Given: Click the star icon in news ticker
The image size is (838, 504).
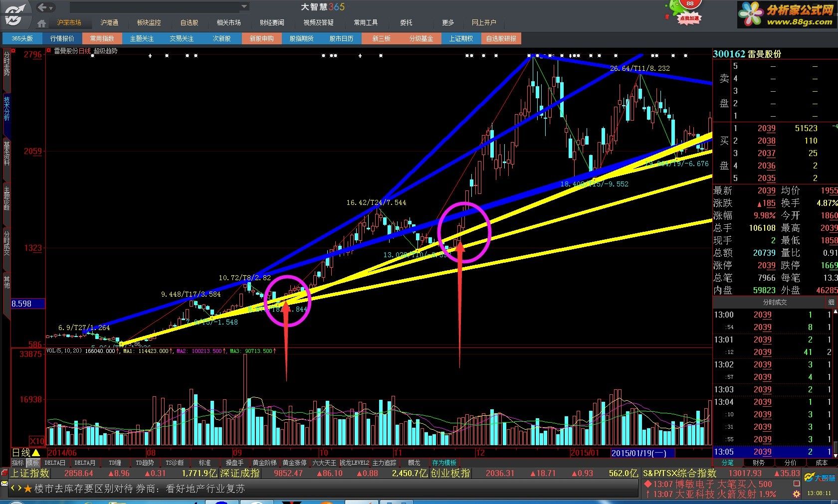Looking at the screenshot, I should pos(28,489).
